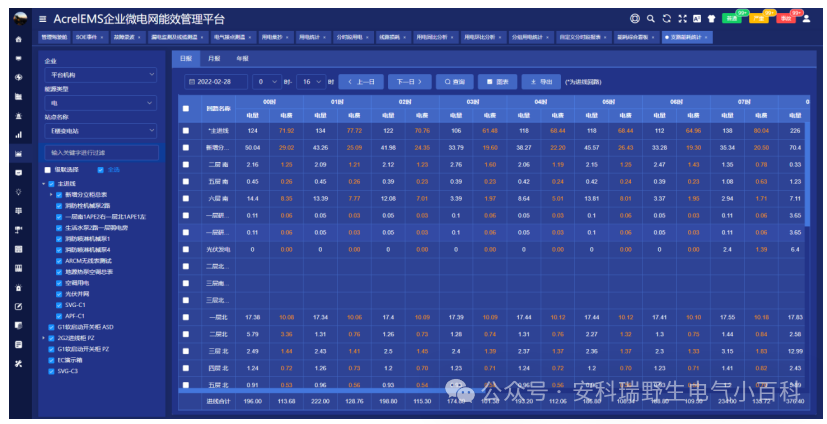The image size is (827, 424).
Task: Click the yellow alarm badge button
Action: click(x=758, y=18)
